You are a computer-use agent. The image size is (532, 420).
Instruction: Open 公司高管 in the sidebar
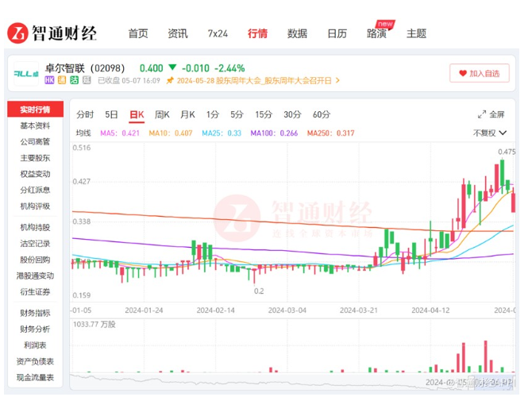click(35, 141)
